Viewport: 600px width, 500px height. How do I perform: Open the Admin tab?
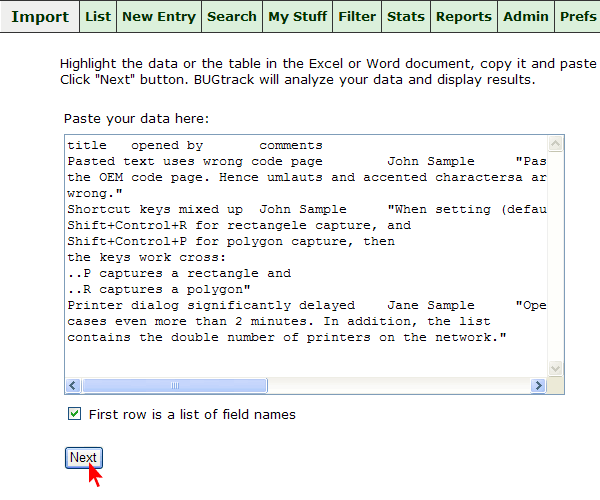[526, 17]
